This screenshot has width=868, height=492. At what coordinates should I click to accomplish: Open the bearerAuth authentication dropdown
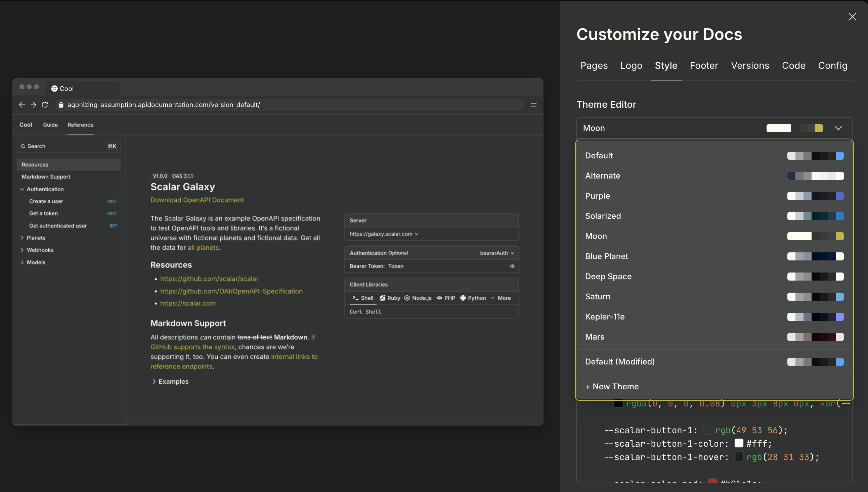pos(497,253)
